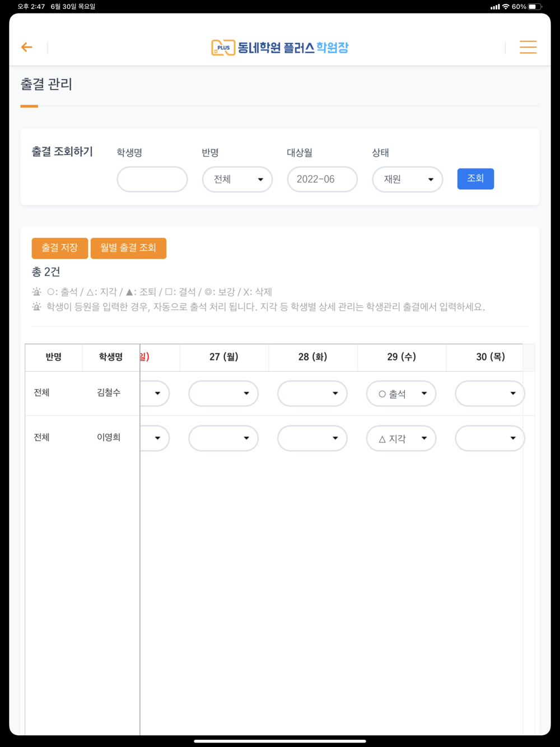Click the 출결 관리 page title
Viewport: 560px width, 747px height.
click(46, 85)
